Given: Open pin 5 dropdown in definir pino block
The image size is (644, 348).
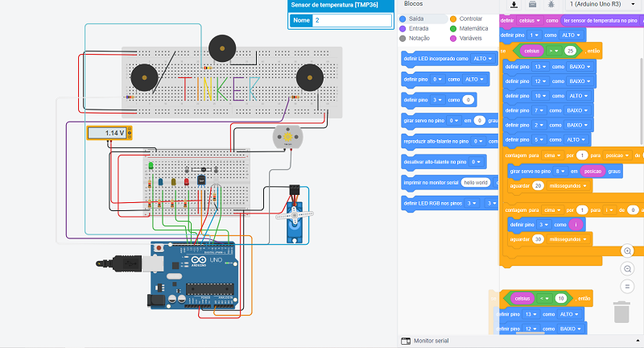Looking at the screenshot, I should click(539, 139).
